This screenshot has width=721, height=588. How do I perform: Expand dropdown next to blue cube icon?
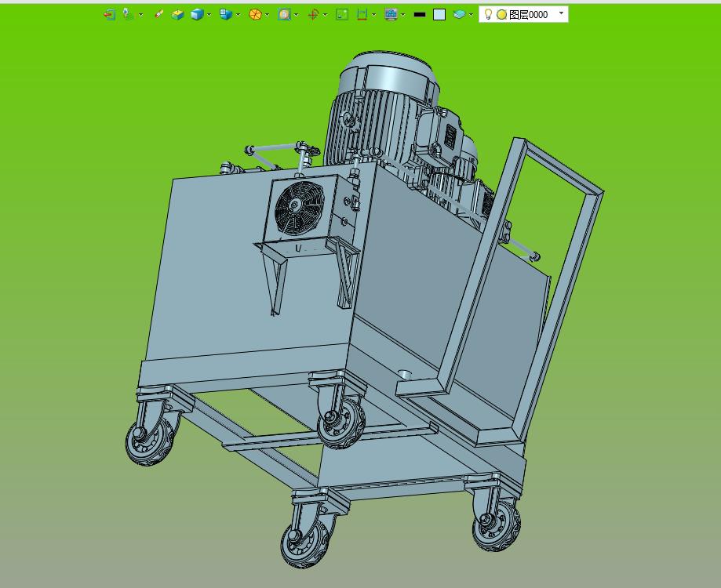209,15
